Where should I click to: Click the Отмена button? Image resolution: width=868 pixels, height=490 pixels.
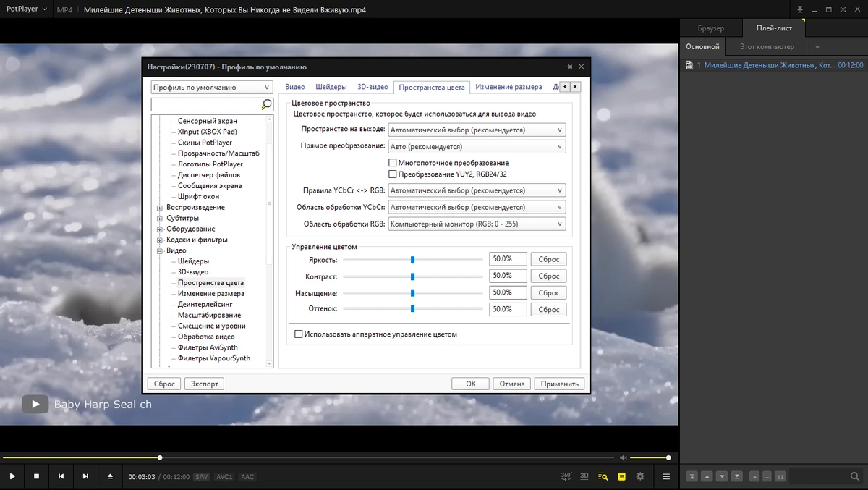pos(512,384)
